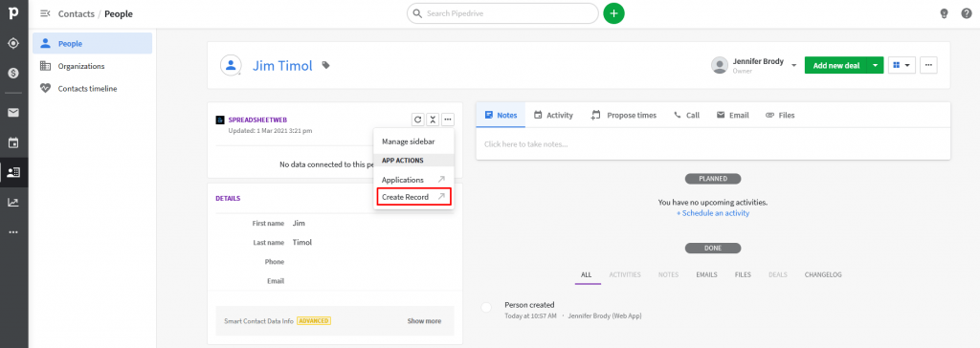Switch to the Propose times tab
Viewport: 980px width, 348px height.
[624, 115]
